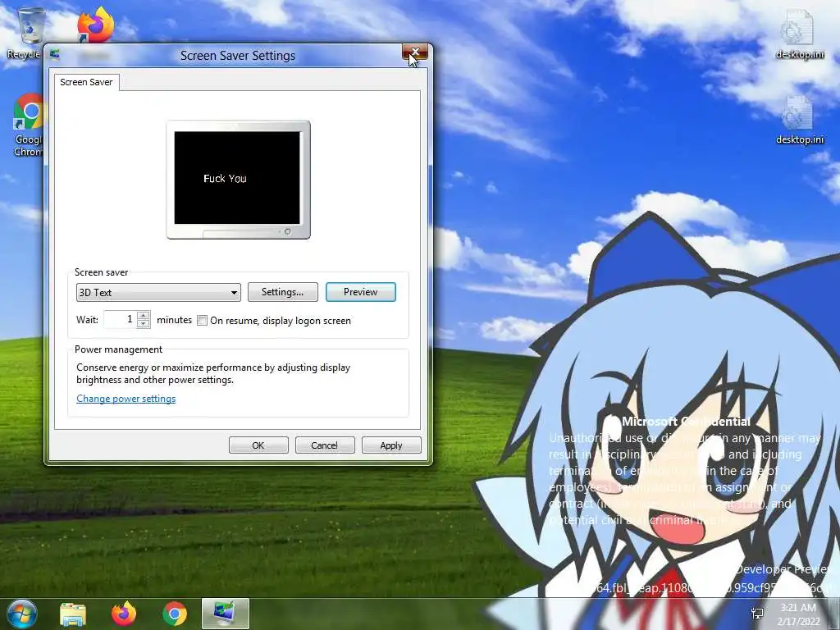Click the Screen Saver Settings title bar icon
This screenshot has height=630, width=840.
click(55, 55)
